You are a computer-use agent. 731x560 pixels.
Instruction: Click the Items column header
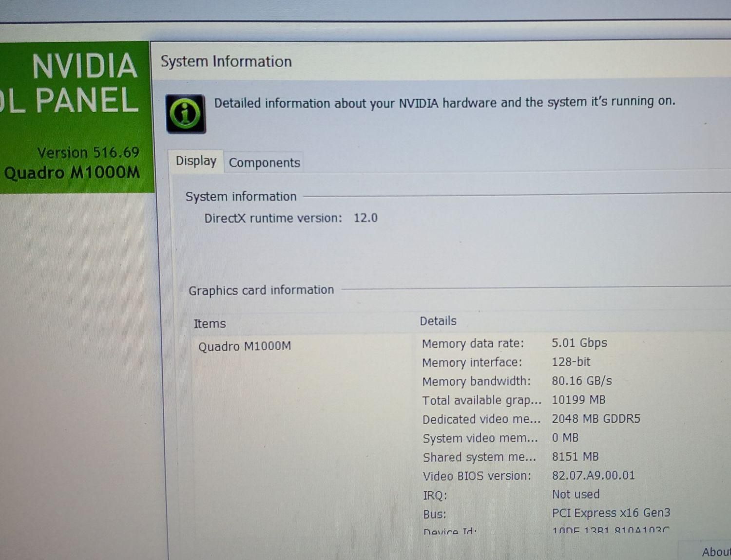pos(210,324)
